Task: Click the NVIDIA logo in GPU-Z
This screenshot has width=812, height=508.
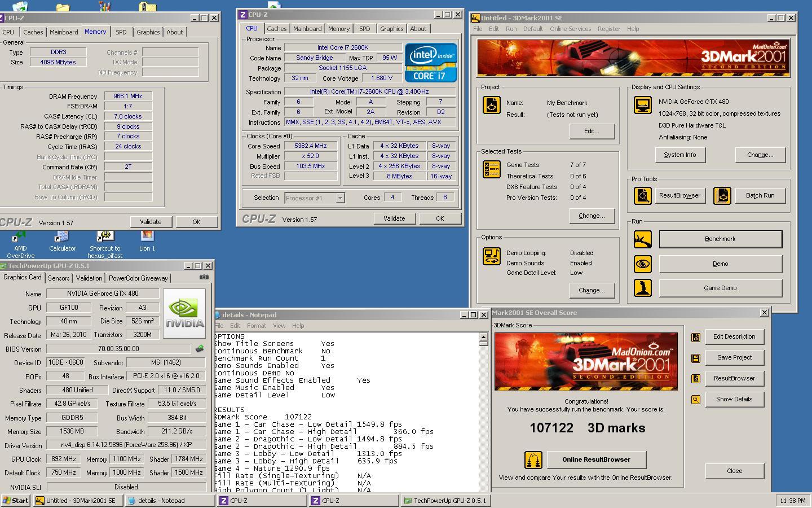Action: 184,313
